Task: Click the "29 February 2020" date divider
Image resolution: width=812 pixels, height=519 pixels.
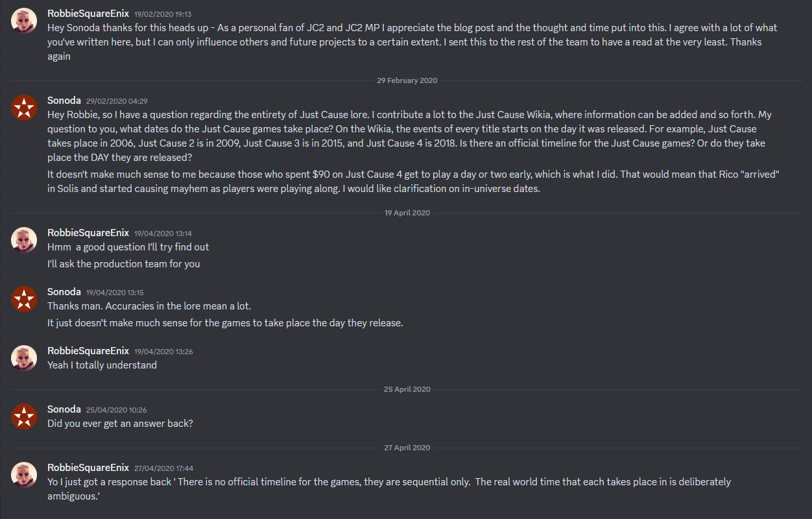Action: point(407,80)
